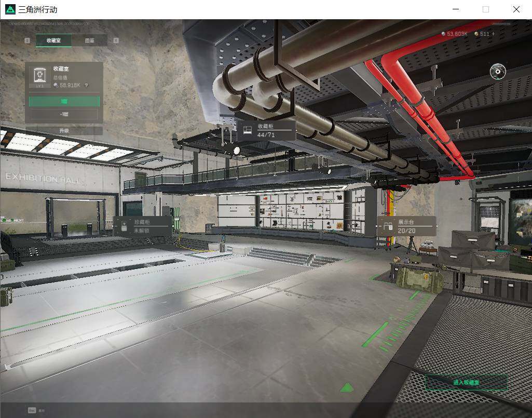The height and width of the screenshot is (418, 532).
Task: Select the 1层 floor button
Action: pos(64,101)
